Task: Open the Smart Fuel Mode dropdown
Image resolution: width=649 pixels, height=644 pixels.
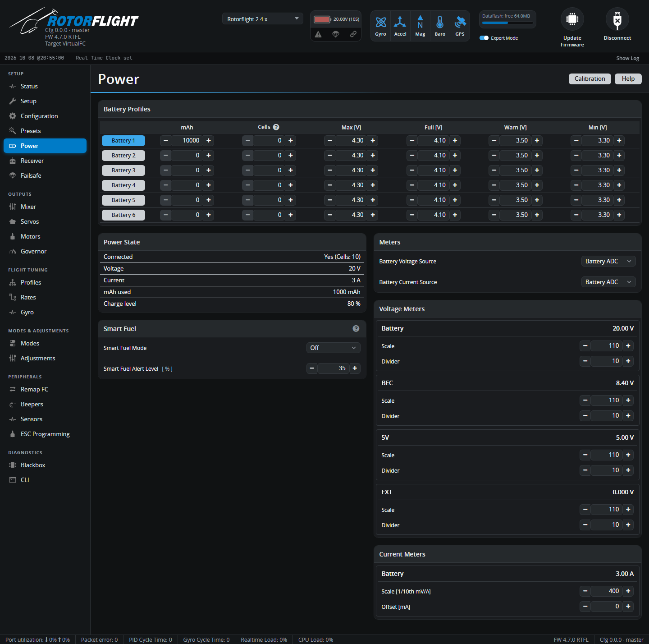Action: [x=334, y=348]
